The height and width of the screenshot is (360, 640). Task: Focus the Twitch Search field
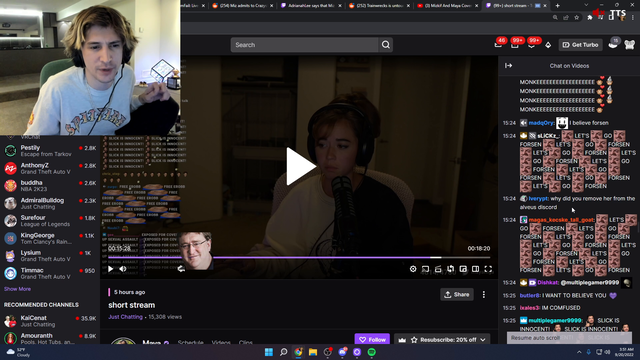tap(304, 45)
